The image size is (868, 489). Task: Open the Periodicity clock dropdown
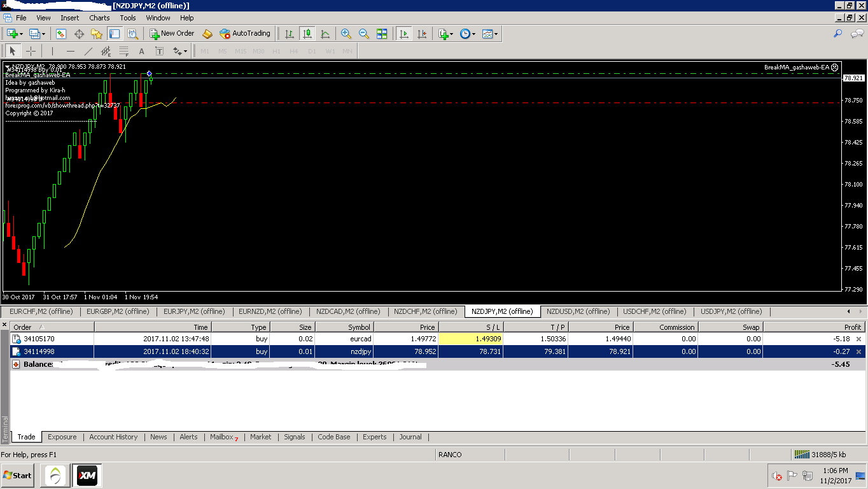tap(468, 34)
